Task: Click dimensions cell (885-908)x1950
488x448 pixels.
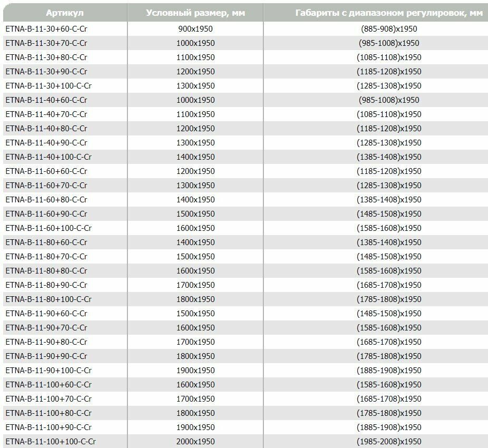Action: [x=389, y=29]
